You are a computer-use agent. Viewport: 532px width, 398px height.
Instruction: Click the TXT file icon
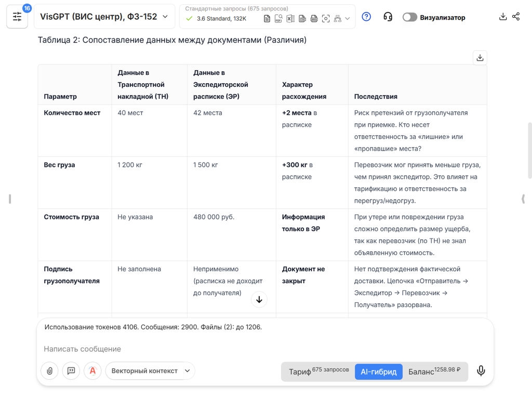[302, 19]
